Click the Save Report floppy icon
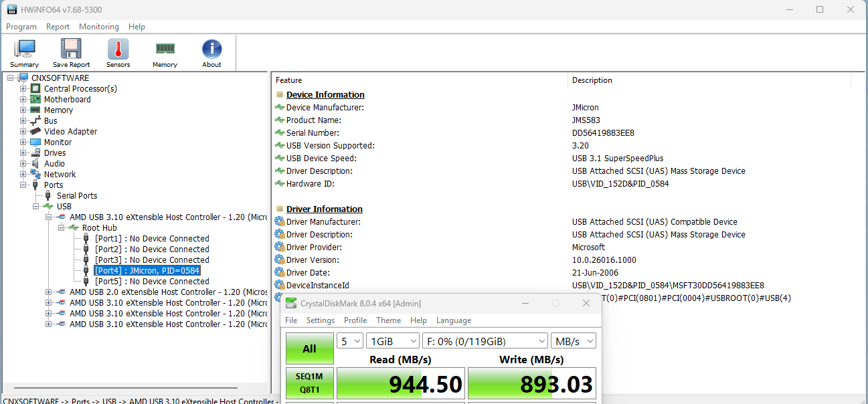 pyautogui.click(x=71, y=53)
